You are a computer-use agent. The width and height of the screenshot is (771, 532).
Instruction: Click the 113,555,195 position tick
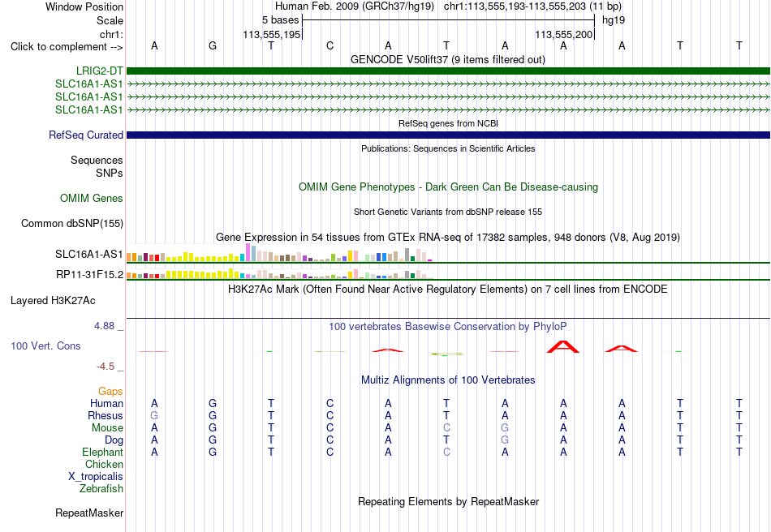click(271, 34)
